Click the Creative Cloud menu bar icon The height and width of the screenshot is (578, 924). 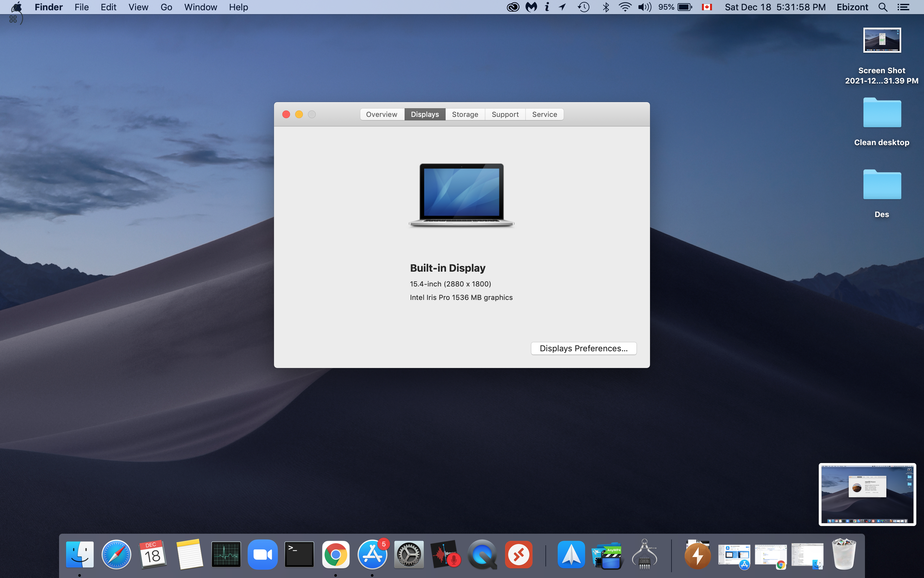pos(513,7)
